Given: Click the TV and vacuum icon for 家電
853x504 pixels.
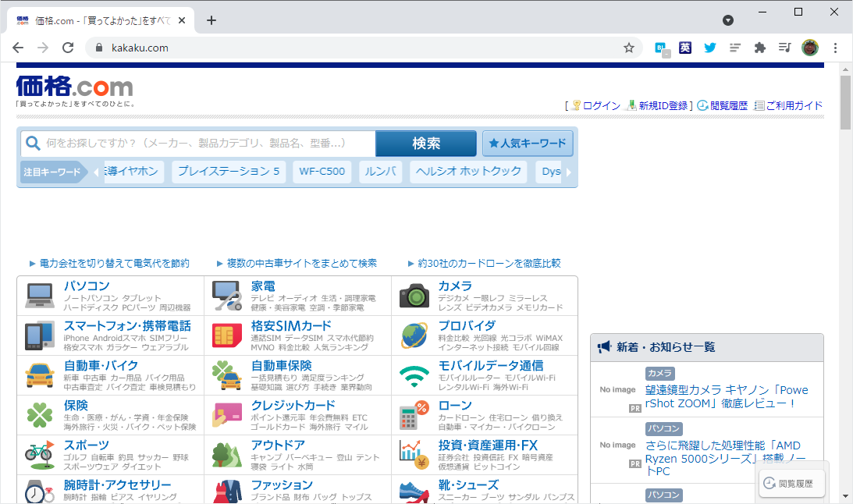Looking at the screenshot, I should pos(227,296).
